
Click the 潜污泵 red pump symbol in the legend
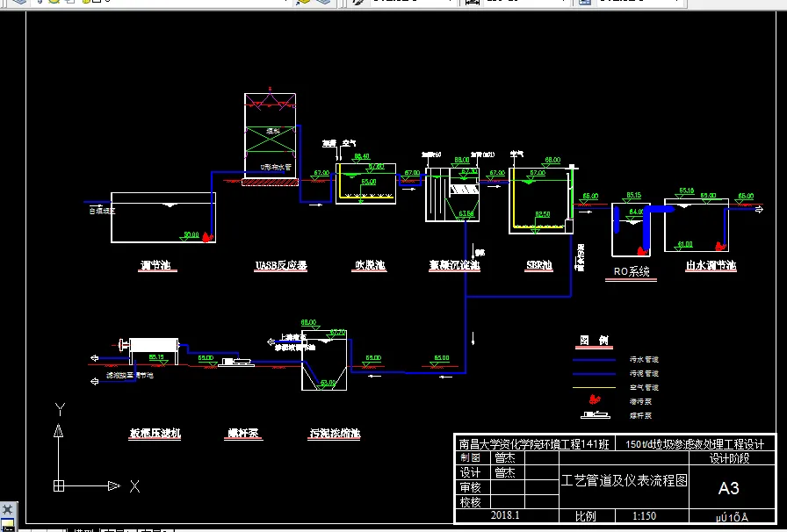tap(595, 400)
